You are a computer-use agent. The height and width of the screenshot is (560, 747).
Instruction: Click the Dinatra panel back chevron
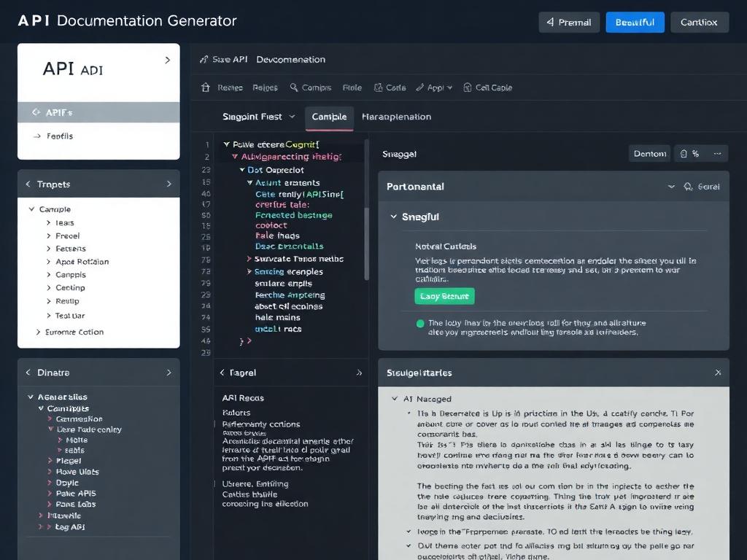[x=28, y=373]
